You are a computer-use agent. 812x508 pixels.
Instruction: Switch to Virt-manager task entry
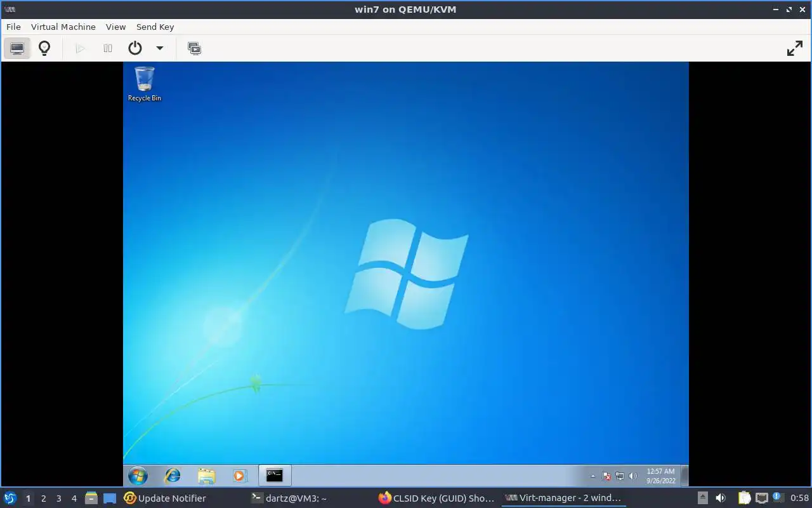tap(563, 498)
